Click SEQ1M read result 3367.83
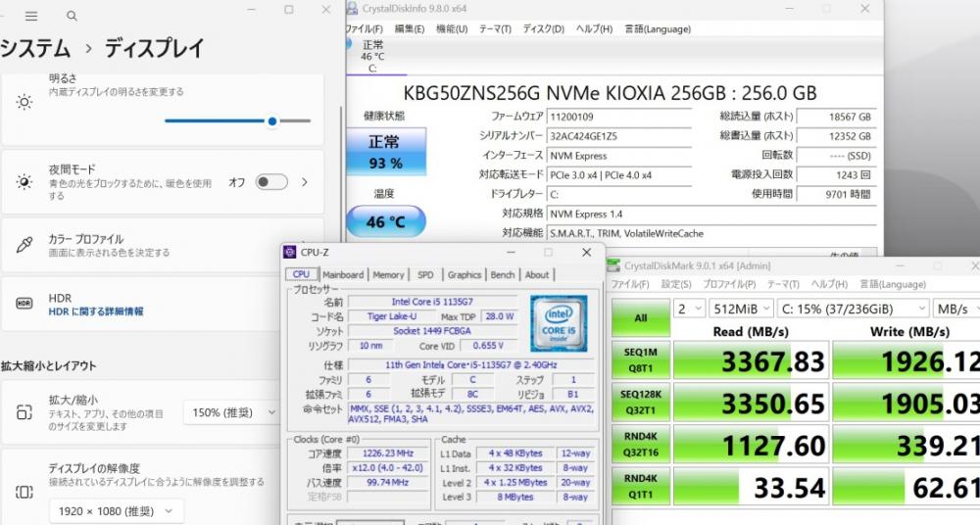 point(752,360)
